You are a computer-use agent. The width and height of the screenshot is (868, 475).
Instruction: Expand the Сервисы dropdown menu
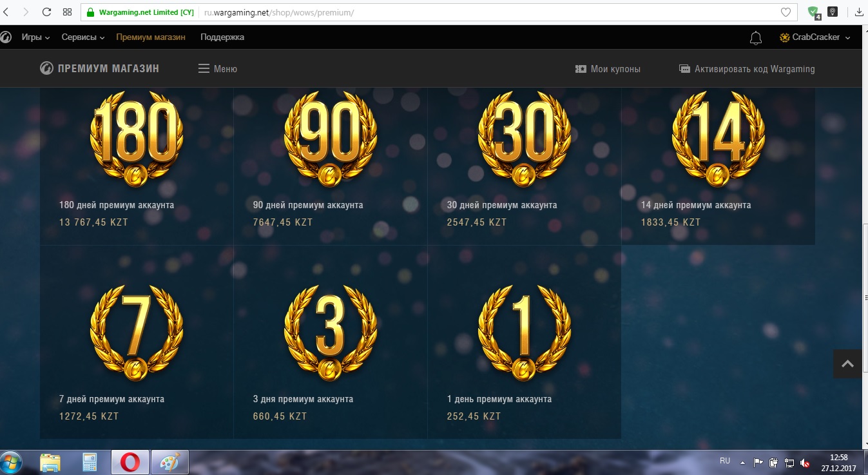coord(83,37)
